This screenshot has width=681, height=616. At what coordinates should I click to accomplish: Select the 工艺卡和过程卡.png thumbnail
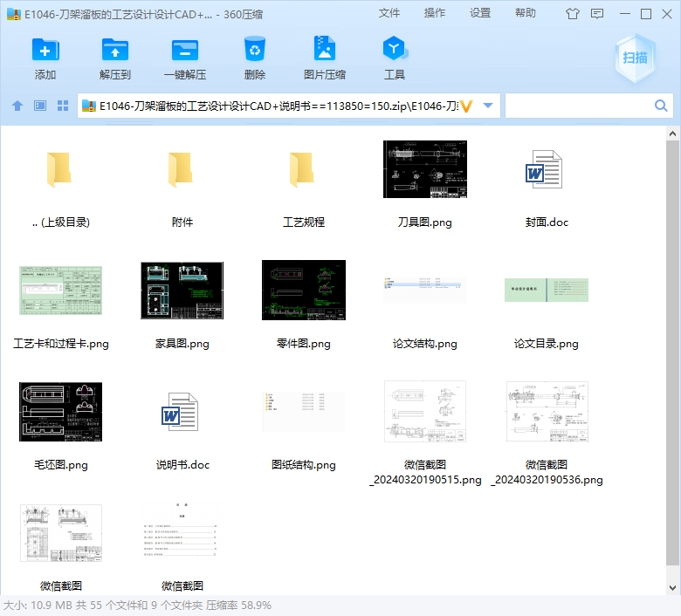[60, 291]
